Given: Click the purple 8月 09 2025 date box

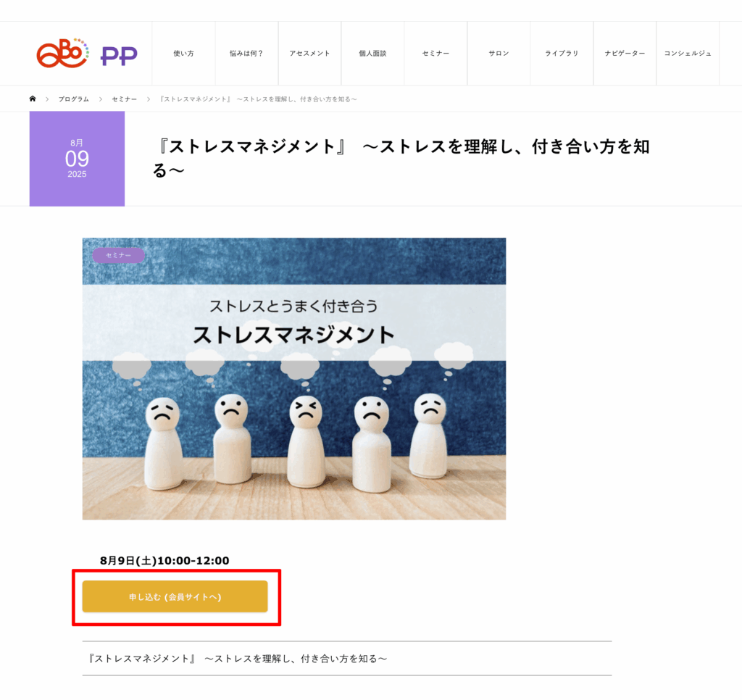Looking at the screenshot, I should pyautogui.click(x=77, y=159).
